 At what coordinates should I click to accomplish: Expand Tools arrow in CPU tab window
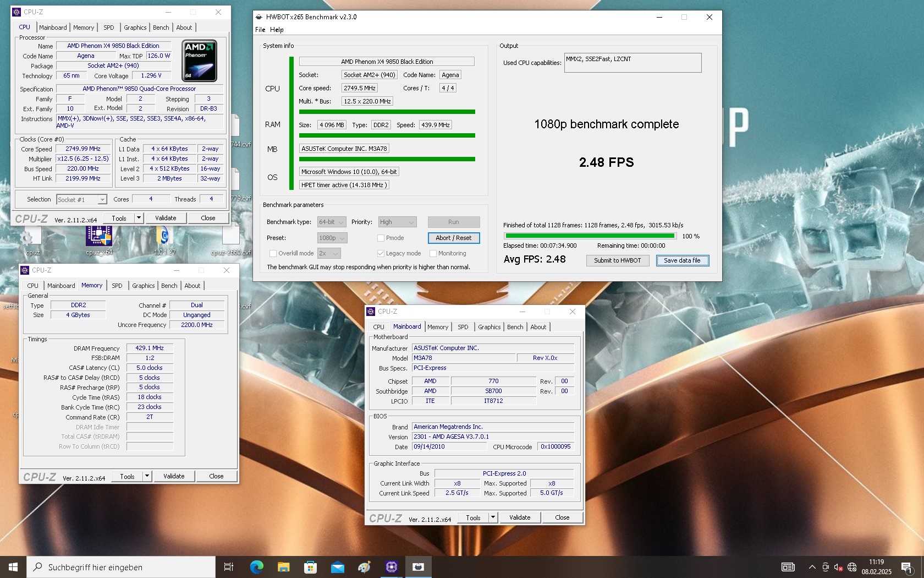[139, 218]
